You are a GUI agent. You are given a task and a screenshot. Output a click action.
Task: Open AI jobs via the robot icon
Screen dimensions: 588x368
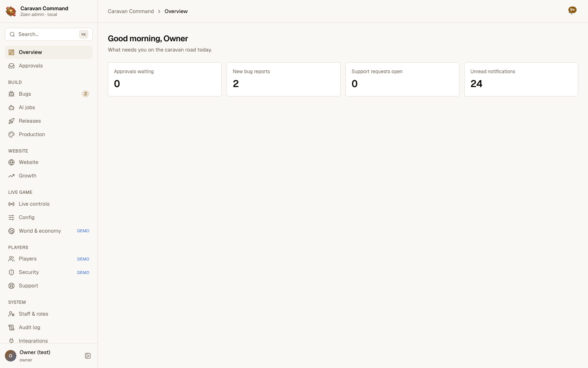11,108
